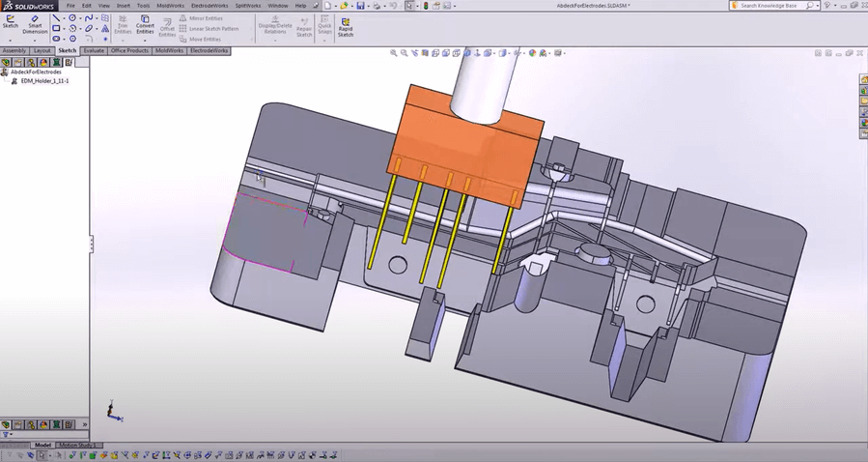Open the dropdown arrow beside the Rectangle tool
The width and height of the screenshot is (868, 462).
65,29
